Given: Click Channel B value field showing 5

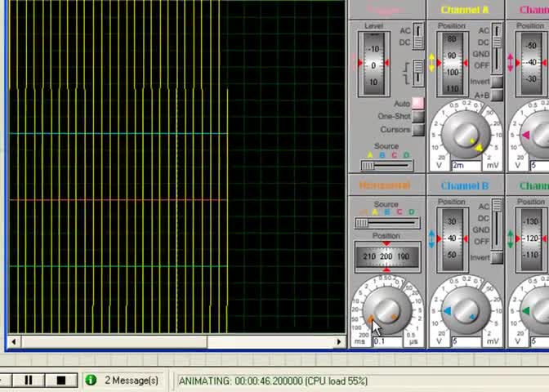Looking at the screenshot, I should (466, 341).
